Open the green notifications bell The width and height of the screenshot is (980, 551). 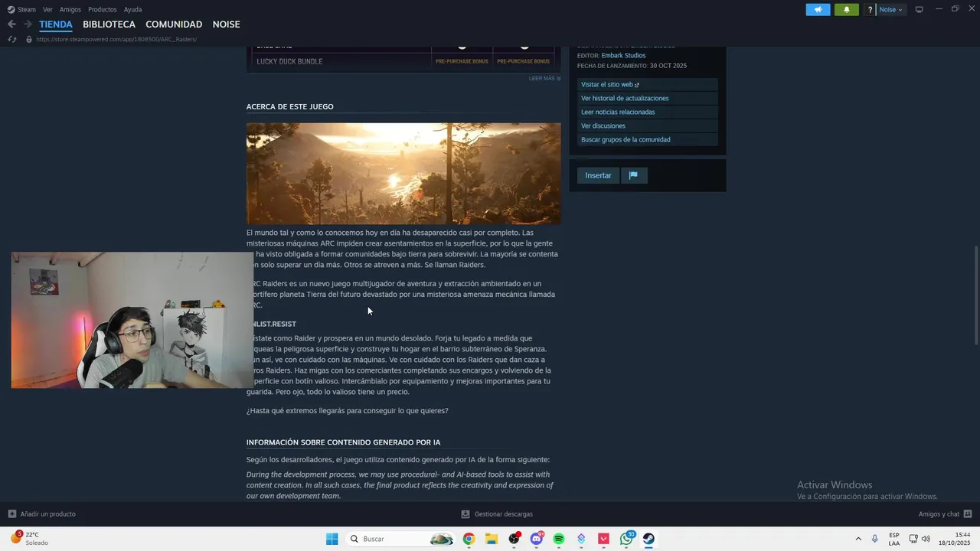pyautogui.click(x=846, y=9)
